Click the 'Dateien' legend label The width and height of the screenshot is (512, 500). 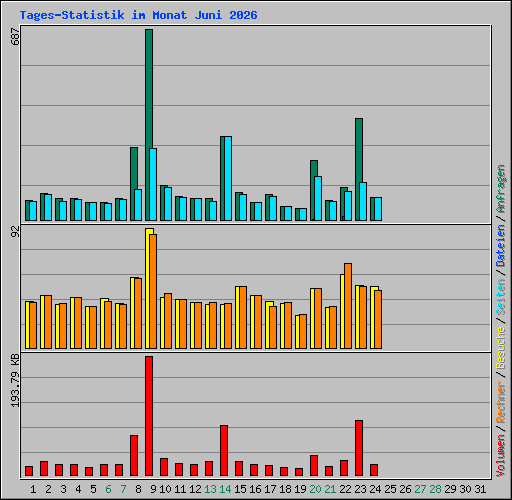coord(501,246)
